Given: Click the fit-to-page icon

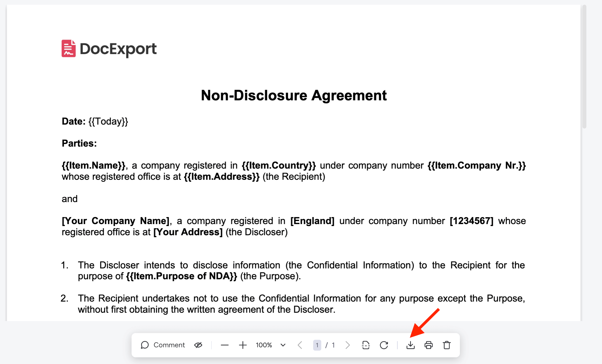Looking at the screenshot, I should pos(366,345).
